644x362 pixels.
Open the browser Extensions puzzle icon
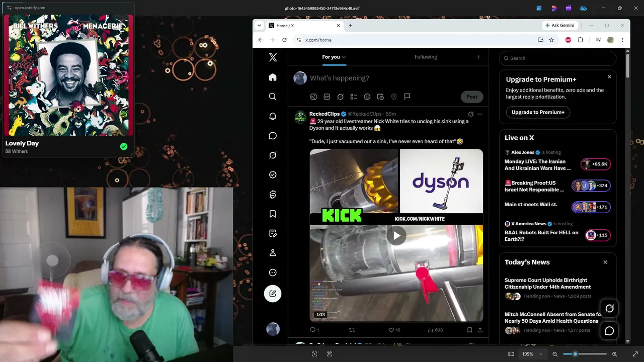580,40
